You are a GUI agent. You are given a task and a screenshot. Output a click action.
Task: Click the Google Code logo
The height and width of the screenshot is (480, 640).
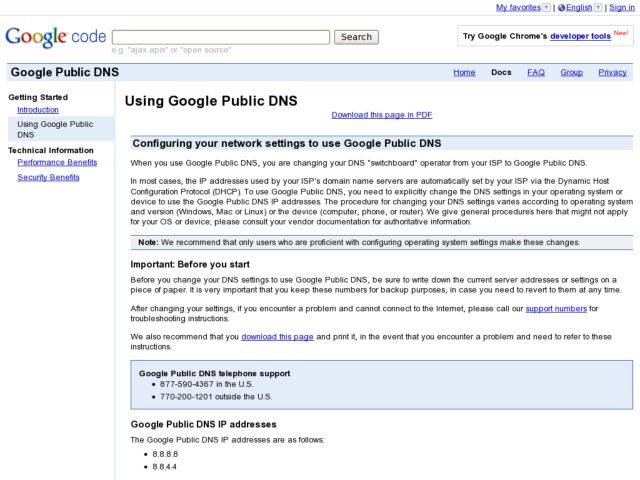[x=55, y=37]
